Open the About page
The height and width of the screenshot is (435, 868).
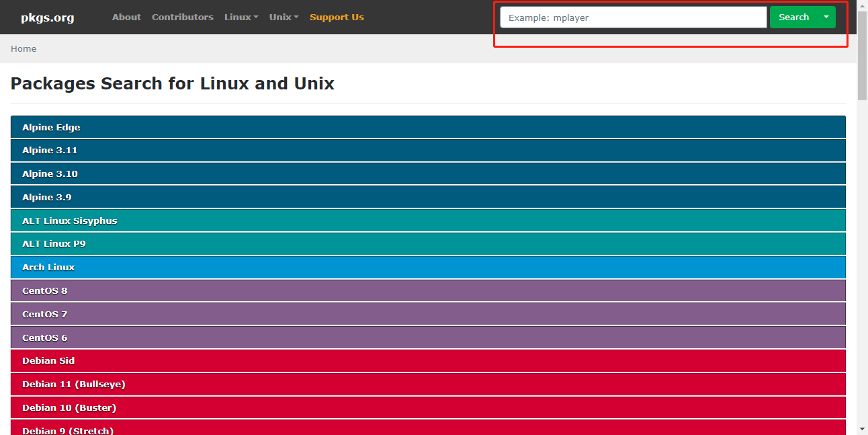tap(126, 17)
